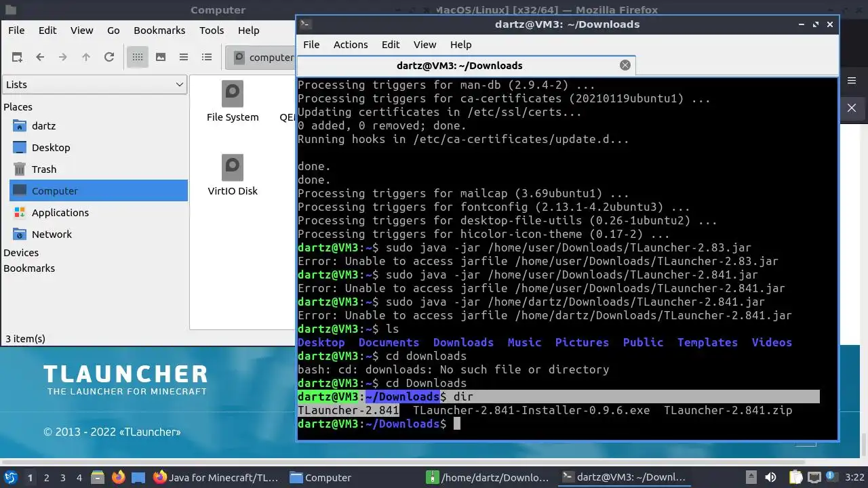Screen dimensions: 868x488
Task: Select Computer in the Places sidebar
Action: tap(98, 190)
